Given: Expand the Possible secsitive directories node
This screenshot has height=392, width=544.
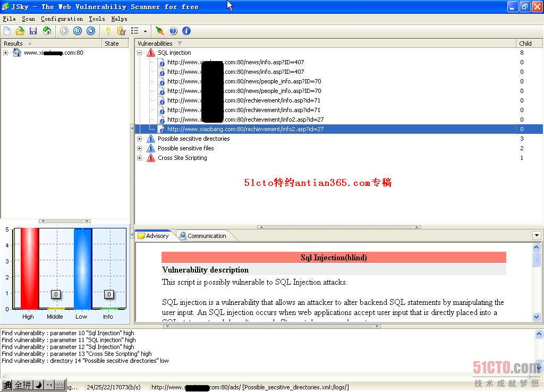Looking at the screenshot, I should 140,139.
